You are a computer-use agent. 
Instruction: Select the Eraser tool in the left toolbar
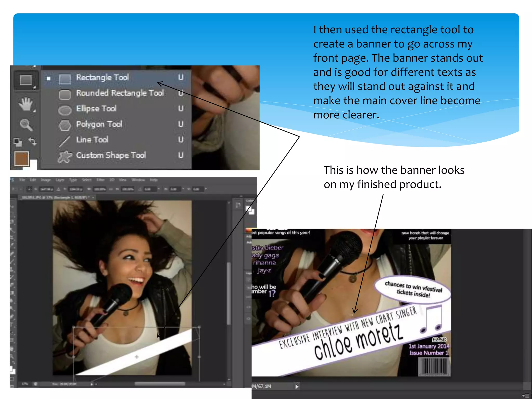pos(12,285)
